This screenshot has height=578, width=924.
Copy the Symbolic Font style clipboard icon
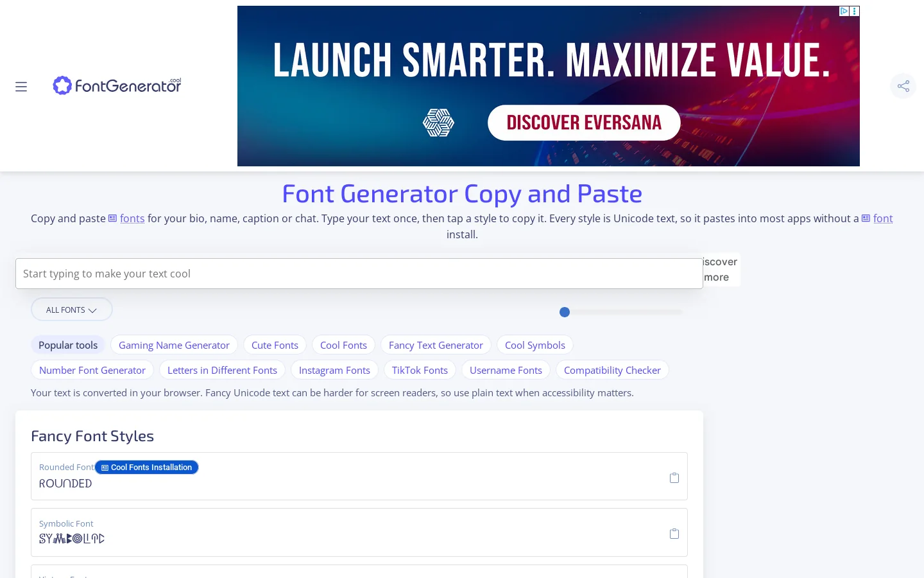click(674, 533)
